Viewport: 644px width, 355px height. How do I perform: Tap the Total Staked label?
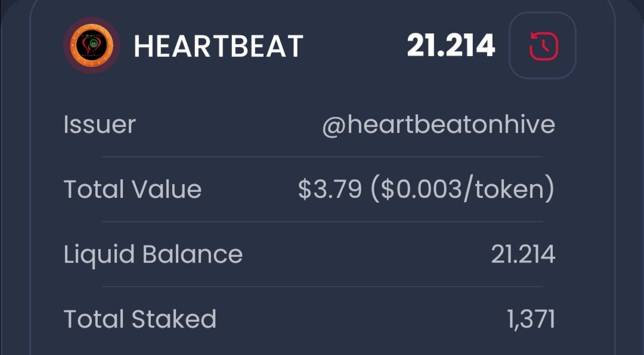pyautogui.click(x=140, y=319)
